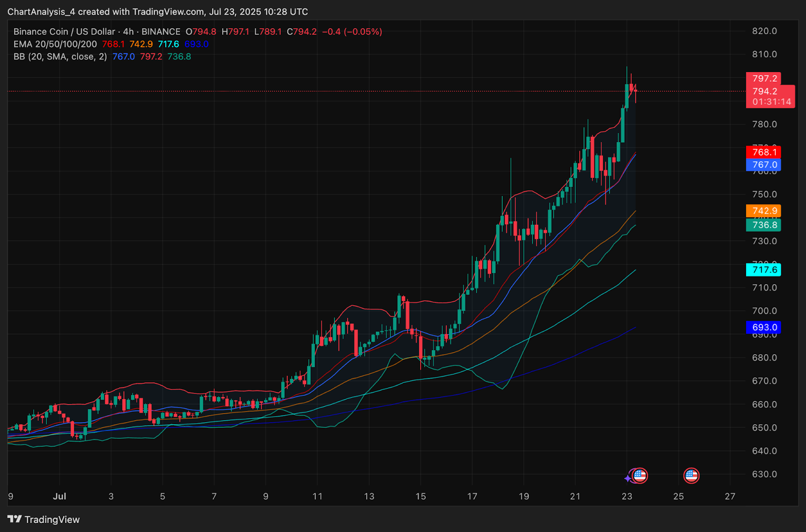Click the 640.0 price axis label
The height and width of the screenshot is (532, 806).
pyautogui.click(x=765, y=451)
